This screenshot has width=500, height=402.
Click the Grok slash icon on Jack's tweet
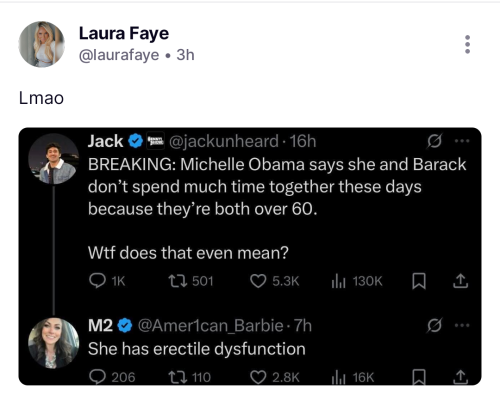[435, 141]
